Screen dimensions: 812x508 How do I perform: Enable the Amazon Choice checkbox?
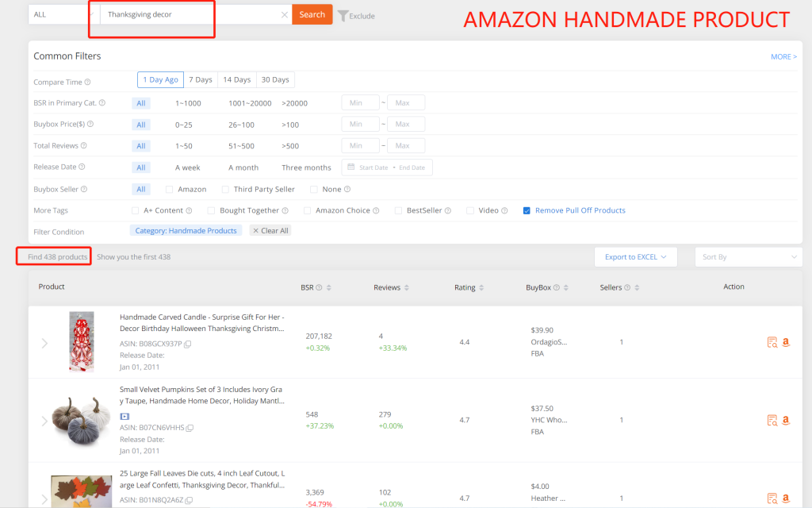tap(307, 210)
